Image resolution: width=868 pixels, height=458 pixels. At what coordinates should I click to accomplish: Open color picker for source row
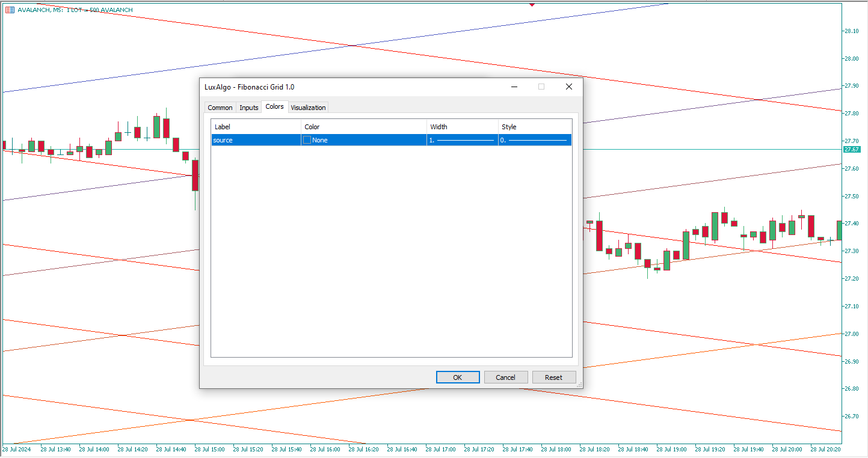click(307, 140)
